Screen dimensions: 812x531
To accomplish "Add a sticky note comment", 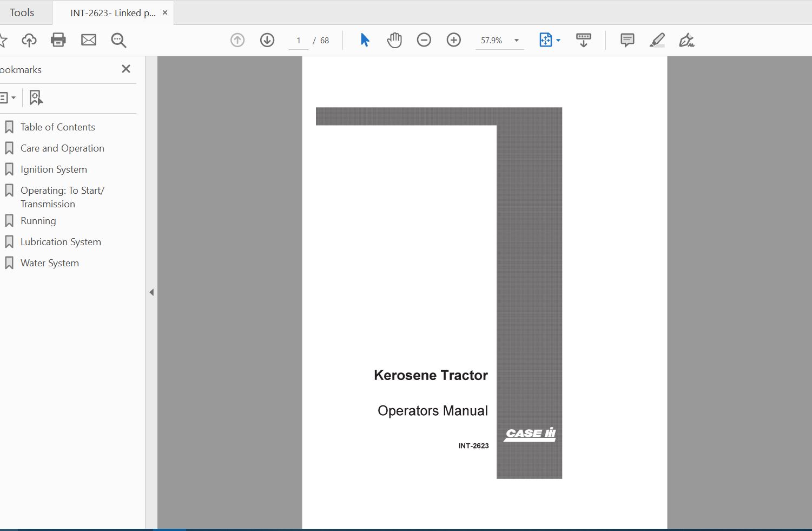I will tap(628, 40).
